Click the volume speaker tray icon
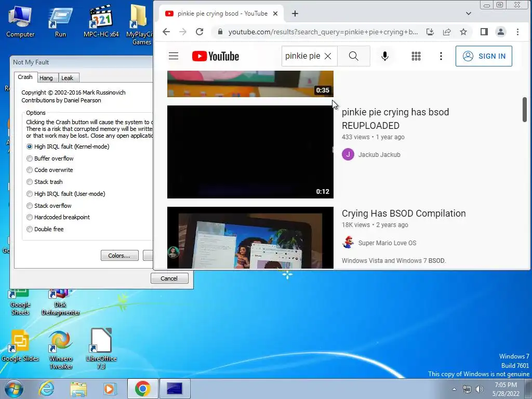The width and height of the screenshot is (532, 399). (480, 389)
